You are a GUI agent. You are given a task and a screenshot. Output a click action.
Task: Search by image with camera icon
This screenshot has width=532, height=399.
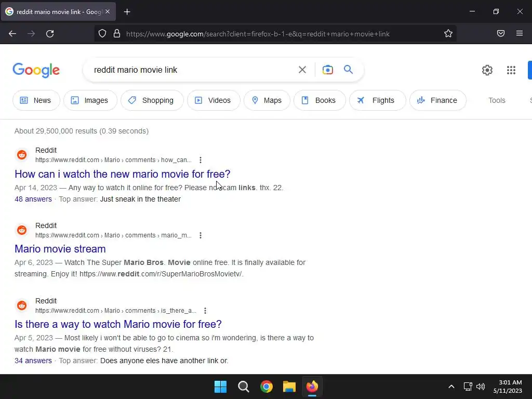(x=327, y=70)
